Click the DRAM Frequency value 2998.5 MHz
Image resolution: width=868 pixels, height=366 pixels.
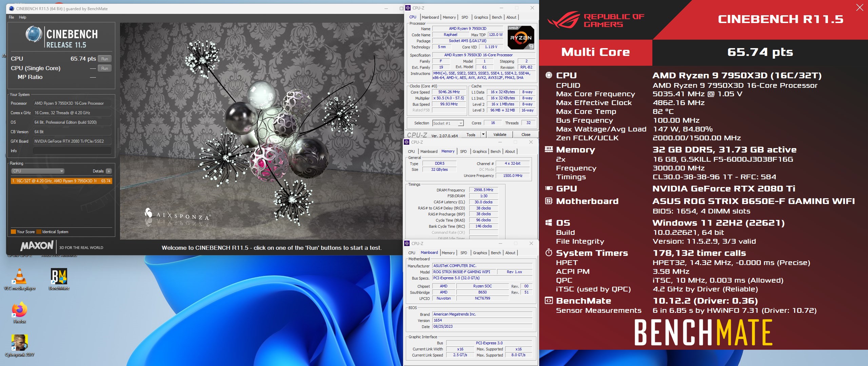click(484, 190)
